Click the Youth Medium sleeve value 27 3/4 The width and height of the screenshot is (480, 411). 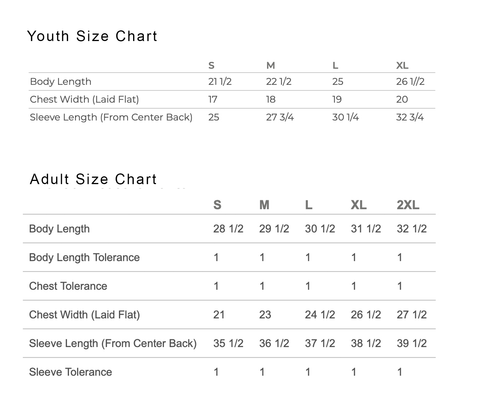click(x=280, y=117)
